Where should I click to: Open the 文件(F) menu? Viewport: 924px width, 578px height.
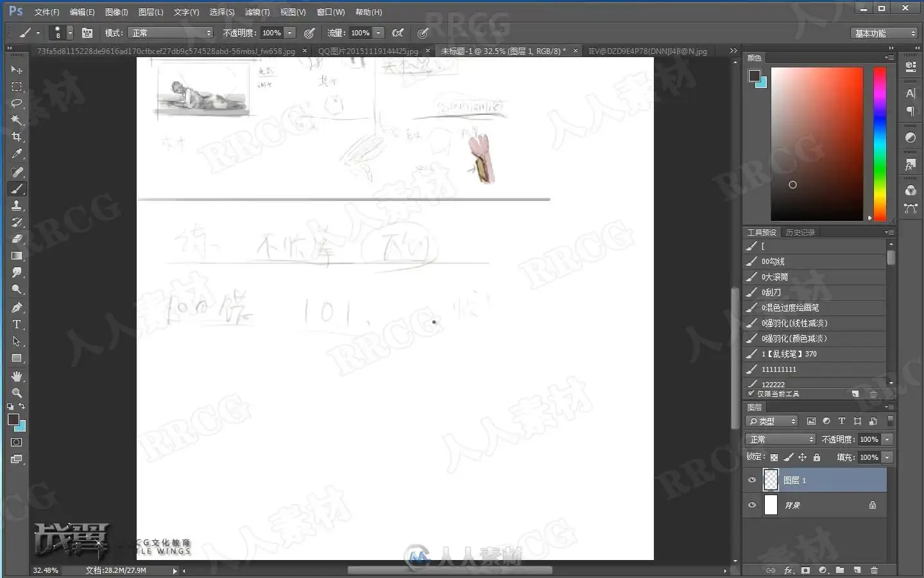[47, 12]
